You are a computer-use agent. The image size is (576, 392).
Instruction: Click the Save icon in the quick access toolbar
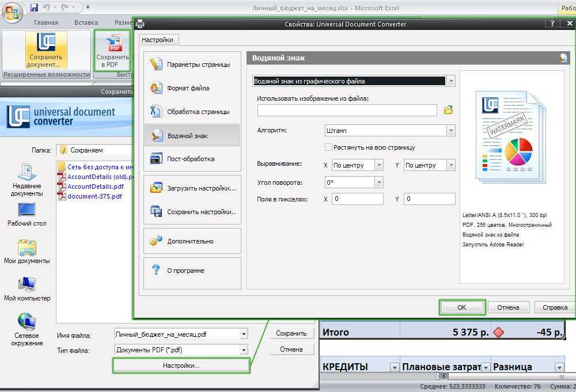pyautogui.click(x=34, y=7)
